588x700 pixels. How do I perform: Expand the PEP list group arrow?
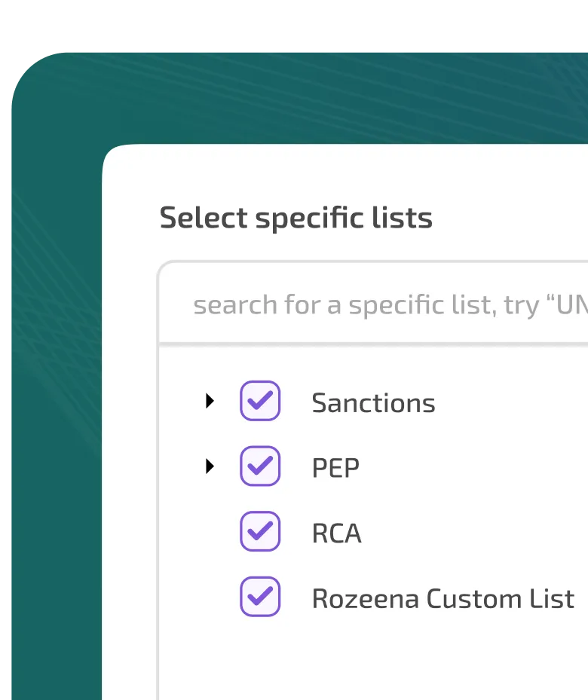point(210,467)
